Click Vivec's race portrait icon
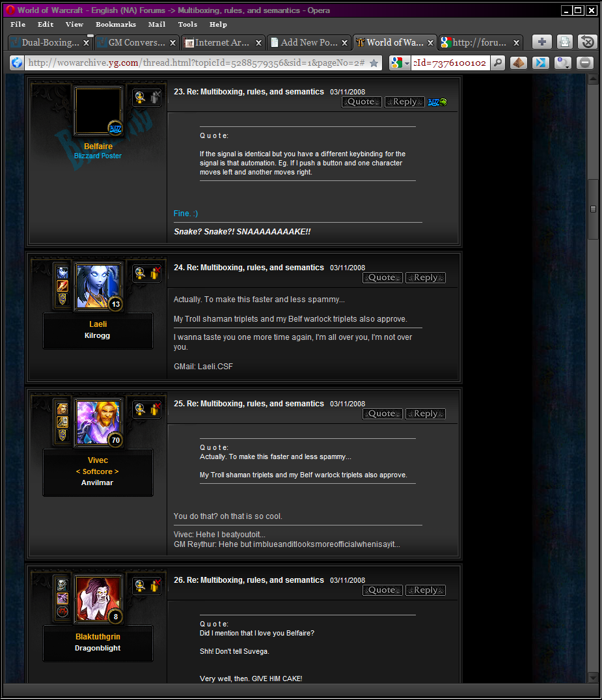The image size is (602, 700). [x=62, y=408]
